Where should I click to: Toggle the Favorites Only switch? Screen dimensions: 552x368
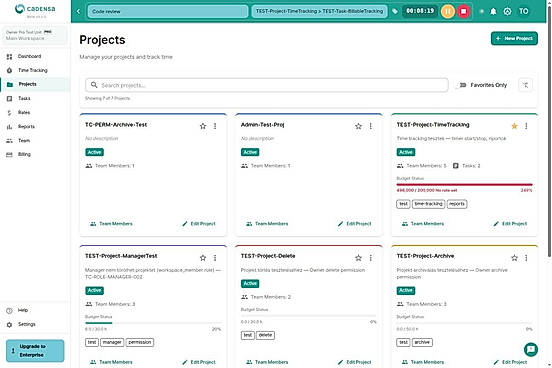[x=462, y=85]
